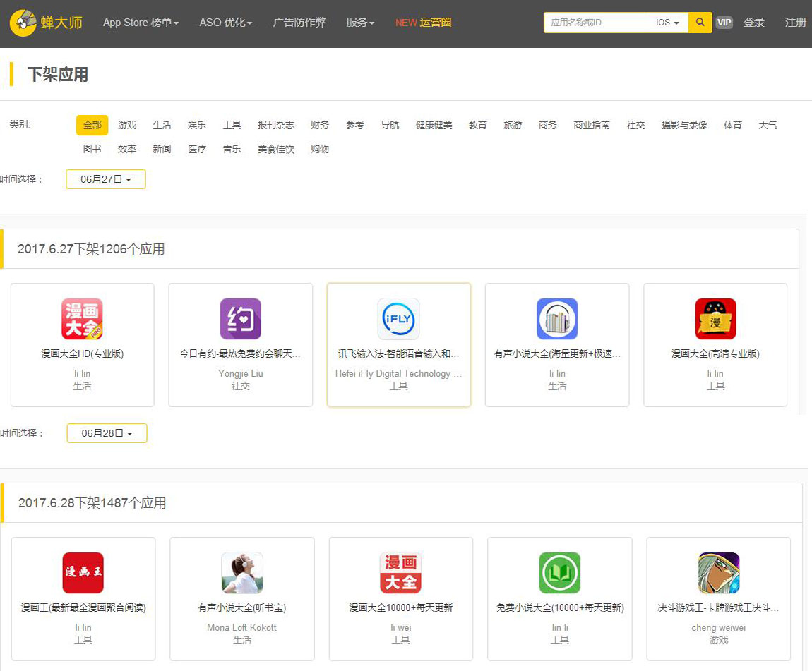Viewport: 812px width, 671px height.
Task: Select the 全部 category filter
Action: (92, 125)
